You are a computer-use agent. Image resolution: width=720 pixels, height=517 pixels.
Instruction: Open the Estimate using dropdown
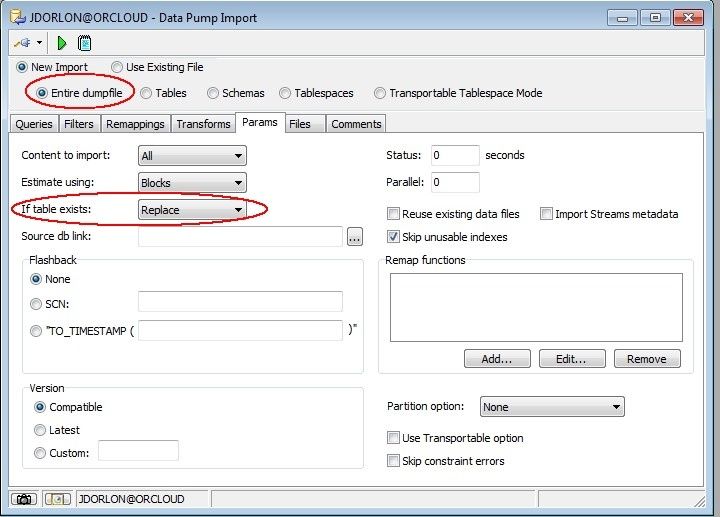[x=192, y=183]
